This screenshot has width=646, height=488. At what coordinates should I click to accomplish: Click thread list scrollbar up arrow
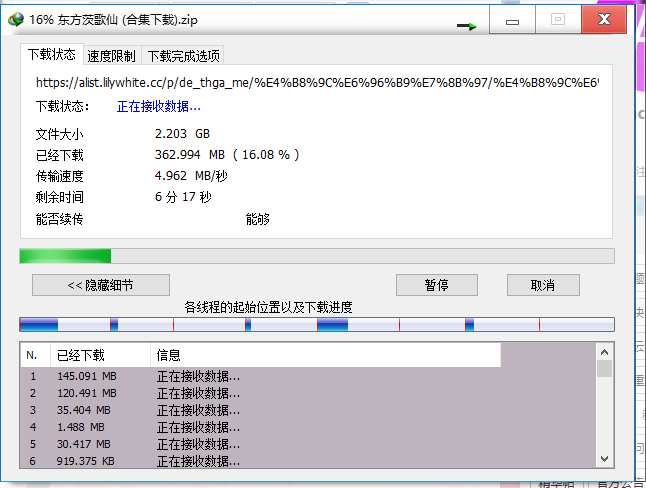point(604,352)
